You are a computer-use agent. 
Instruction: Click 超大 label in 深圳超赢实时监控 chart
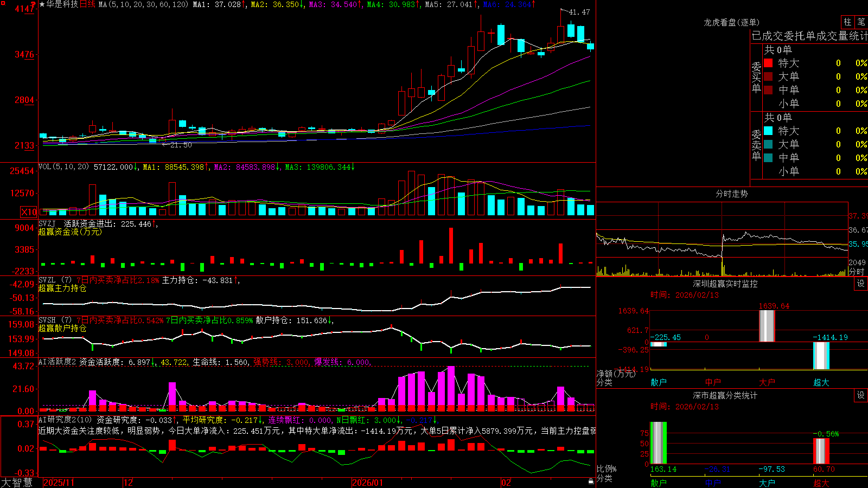tap(821, 382)
